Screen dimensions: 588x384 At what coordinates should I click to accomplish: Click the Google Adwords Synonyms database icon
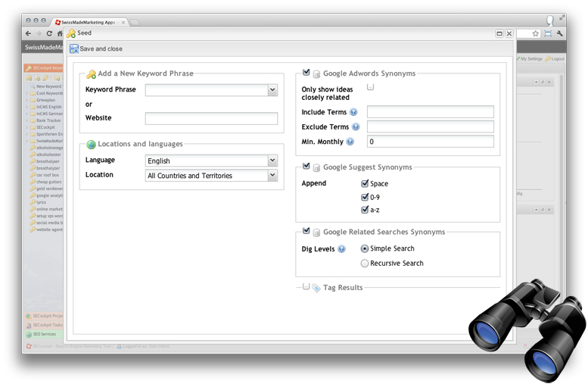(x=316, y=74)
